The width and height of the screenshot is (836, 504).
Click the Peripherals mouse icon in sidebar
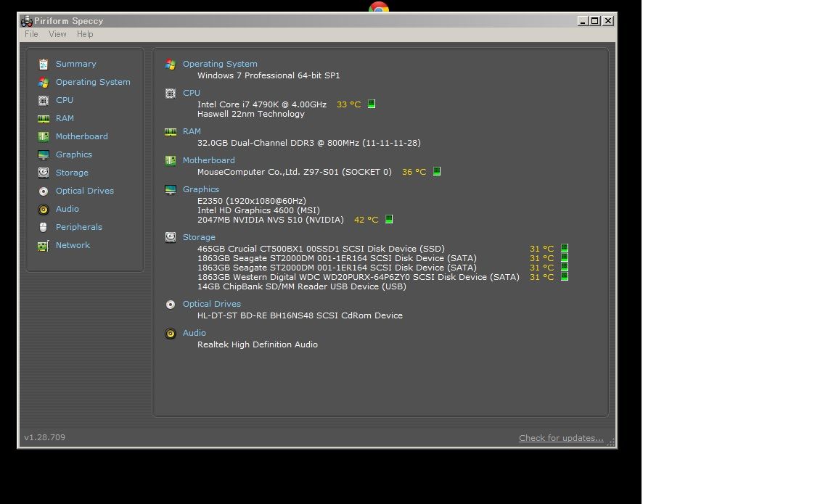click(44, 228)
